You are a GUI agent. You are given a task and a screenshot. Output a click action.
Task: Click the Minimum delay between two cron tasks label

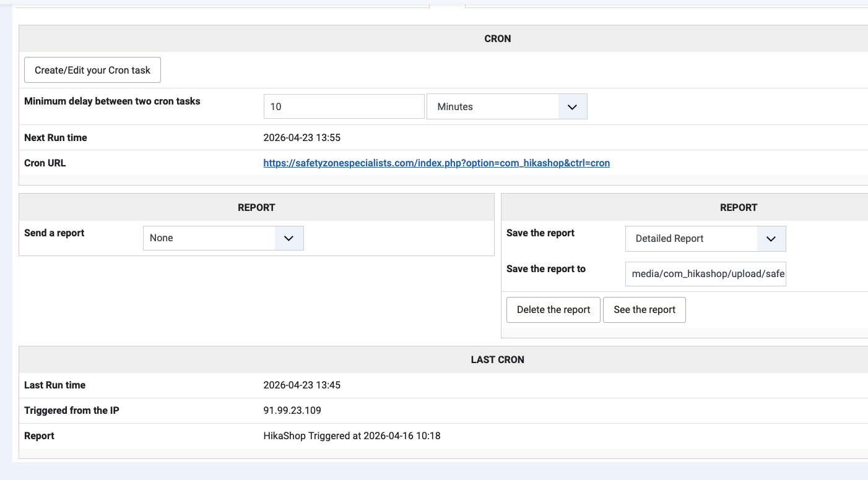[x=112, y=101]
